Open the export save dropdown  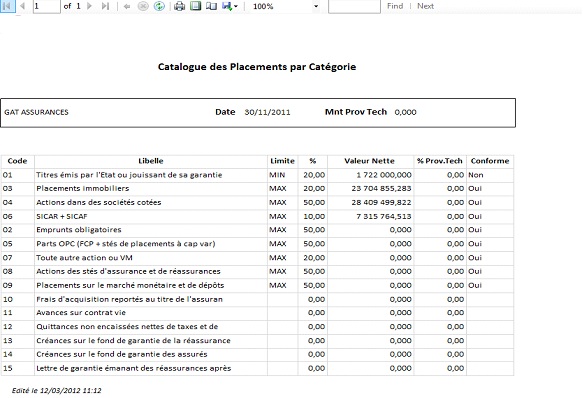pos(230,6)
